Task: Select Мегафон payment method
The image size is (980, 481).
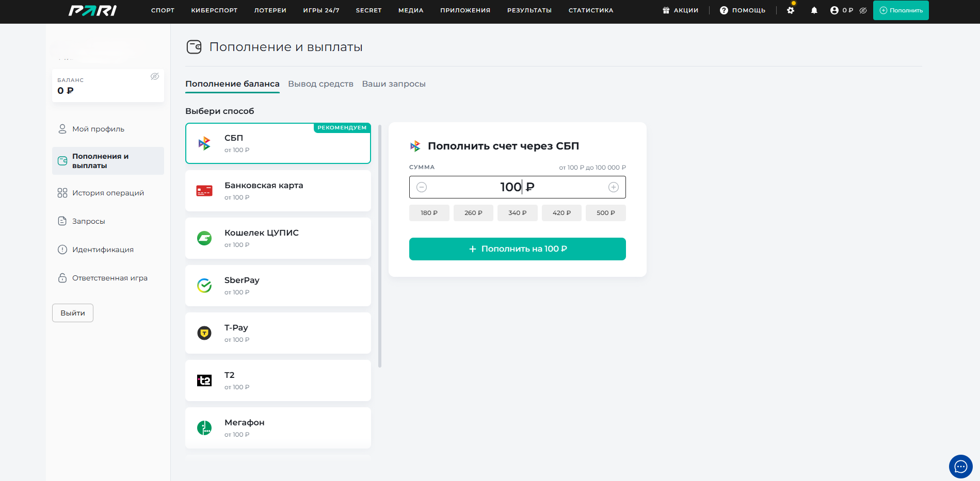Action: pos(278,428)
